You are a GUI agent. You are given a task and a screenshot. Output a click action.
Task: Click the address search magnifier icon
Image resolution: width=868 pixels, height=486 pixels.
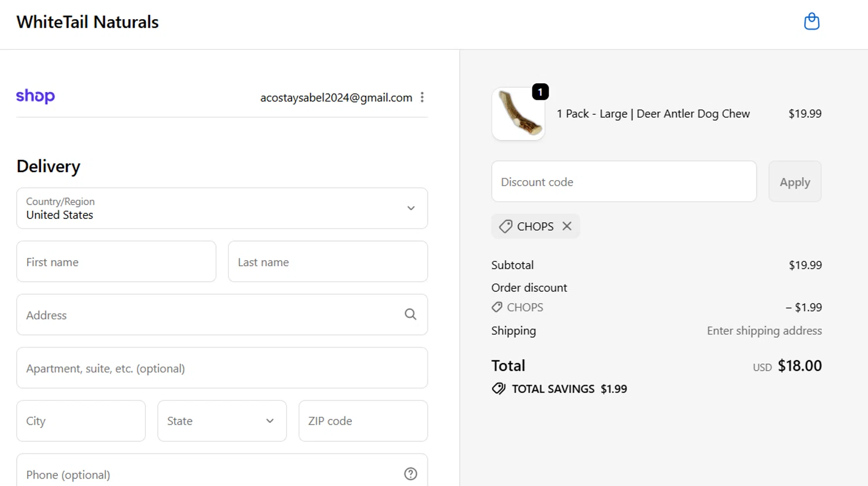coord(410,315)
